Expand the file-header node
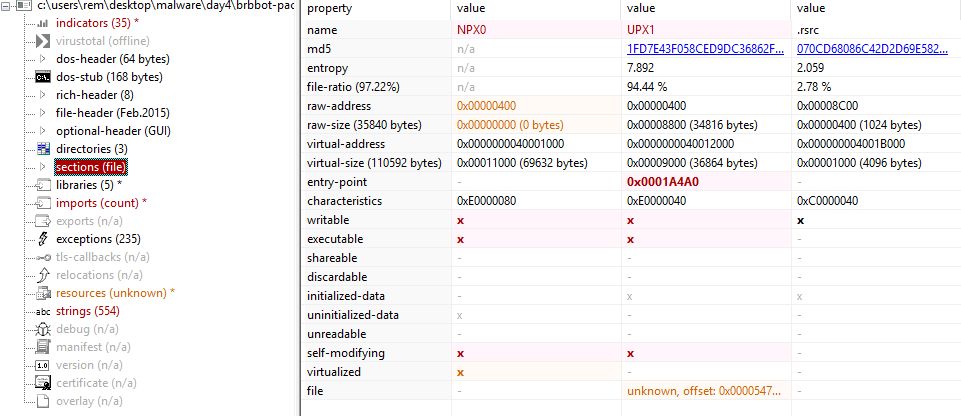This screenshot has height=416, width=961. pyautogui.click(x=42, y=113)
